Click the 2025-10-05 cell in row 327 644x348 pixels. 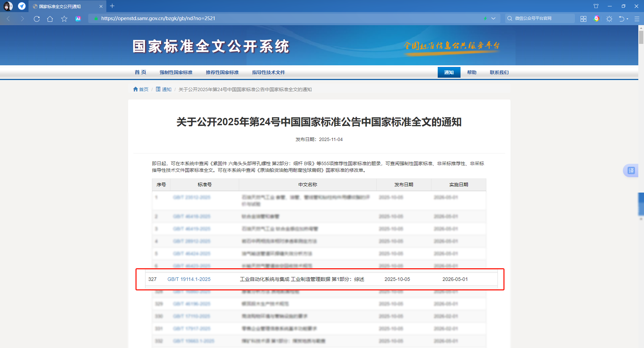pos(397,279)
